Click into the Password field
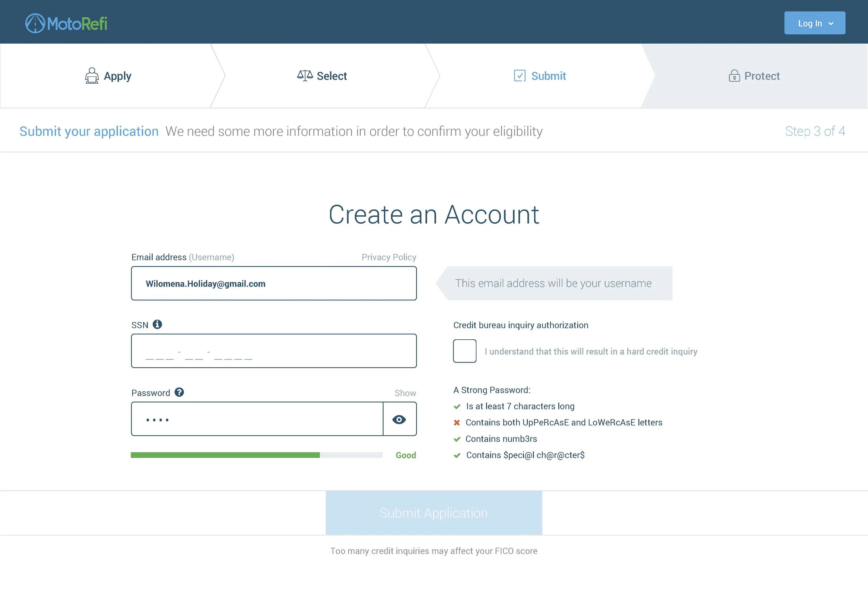Image resolution: width=868 pixels, height=597 pixels. (x=257, y=419)
